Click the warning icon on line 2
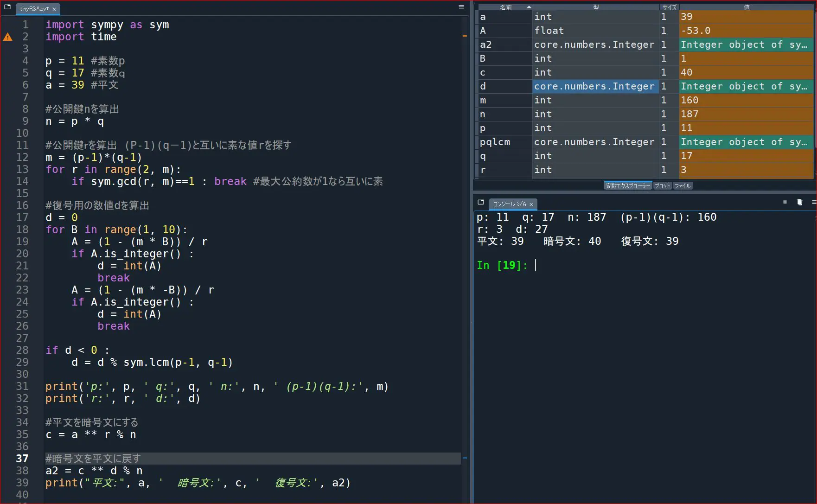 [x=8, y=37]
